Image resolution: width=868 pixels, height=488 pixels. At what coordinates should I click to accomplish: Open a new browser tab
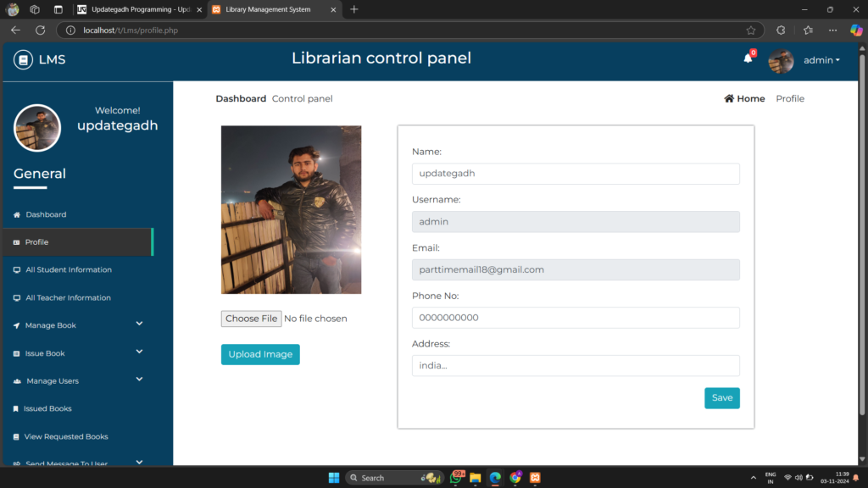pos(354,9)
